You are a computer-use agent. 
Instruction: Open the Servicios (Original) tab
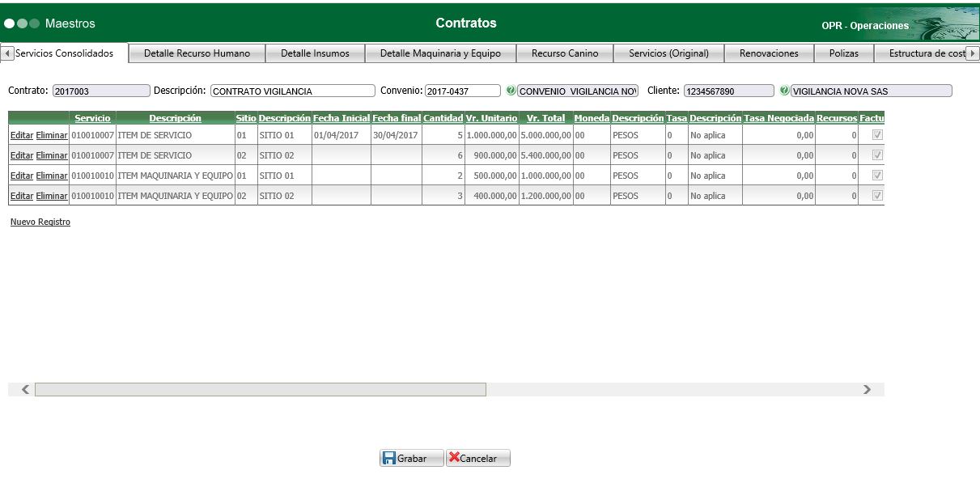click(x=668, y=53)
